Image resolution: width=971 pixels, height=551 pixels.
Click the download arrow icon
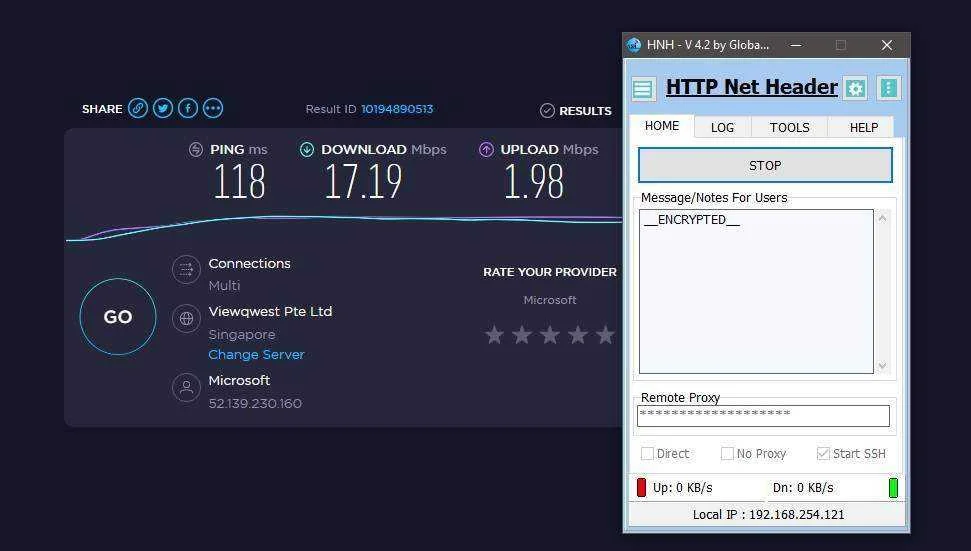307,149
